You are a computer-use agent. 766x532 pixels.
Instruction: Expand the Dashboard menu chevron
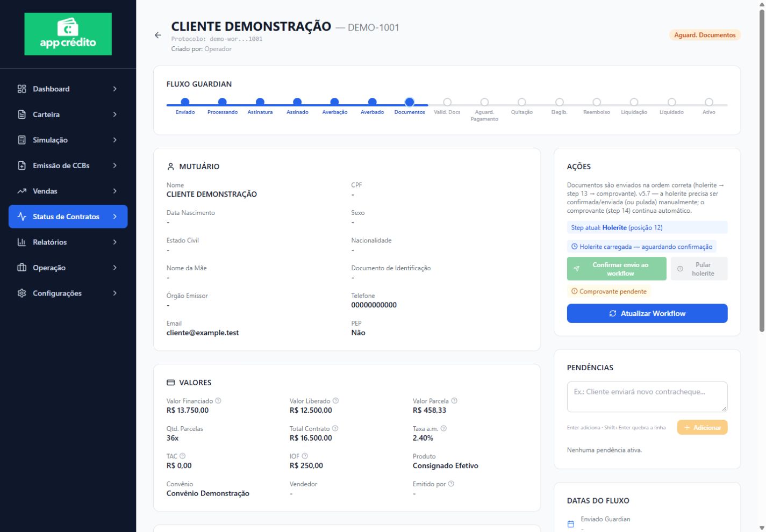[114, 89]
